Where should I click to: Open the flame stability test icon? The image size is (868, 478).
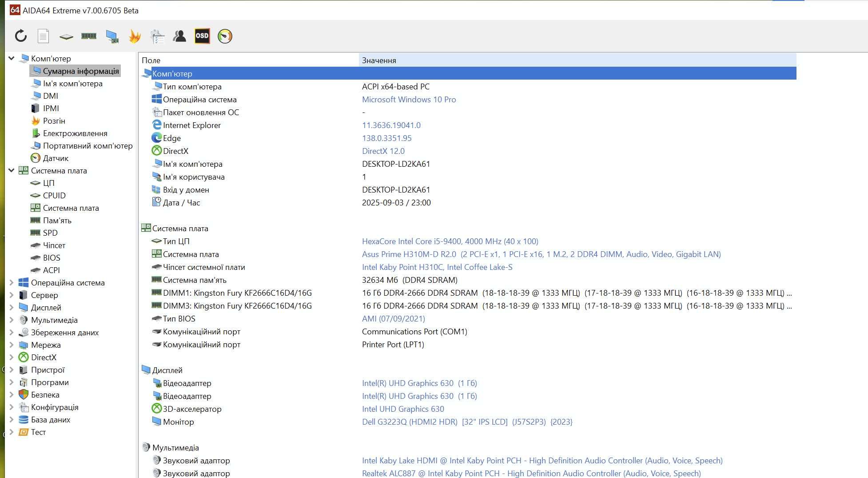[x=135, y=36]
